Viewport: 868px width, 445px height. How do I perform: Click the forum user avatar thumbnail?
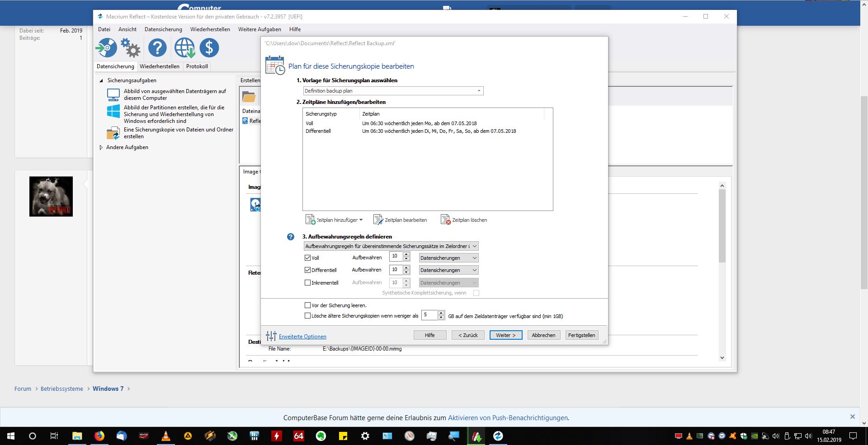(x=51, y=197)
